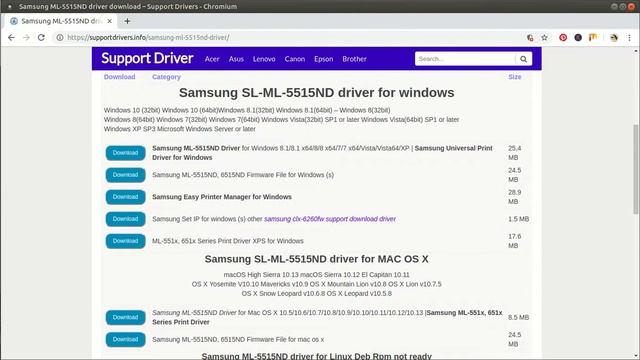
Task: Click the vertical scrollbar thumb
Action: click(x=636, y=169)
